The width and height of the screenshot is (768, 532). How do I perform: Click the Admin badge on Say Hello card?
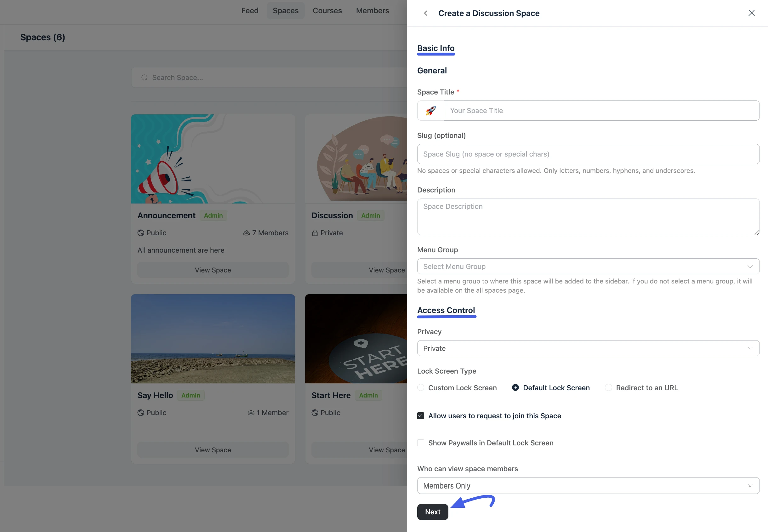(x=191, y=395)
